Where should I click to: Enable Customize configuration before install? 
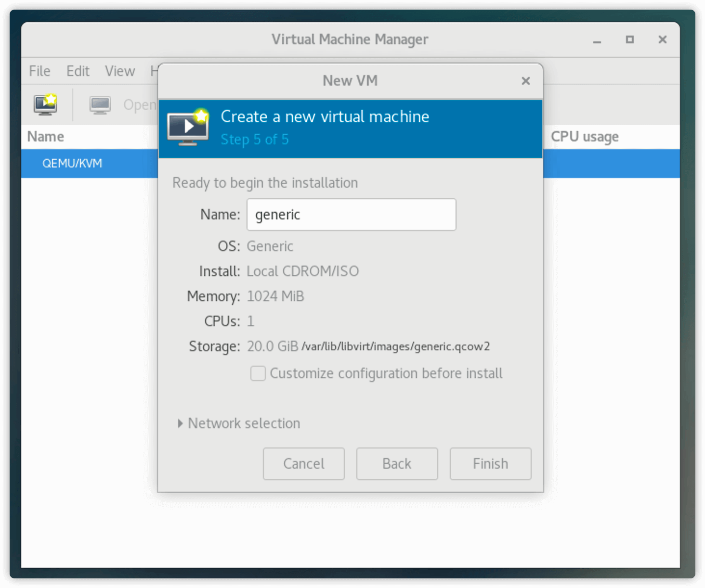pyautogui.click(x=258, y=373)
